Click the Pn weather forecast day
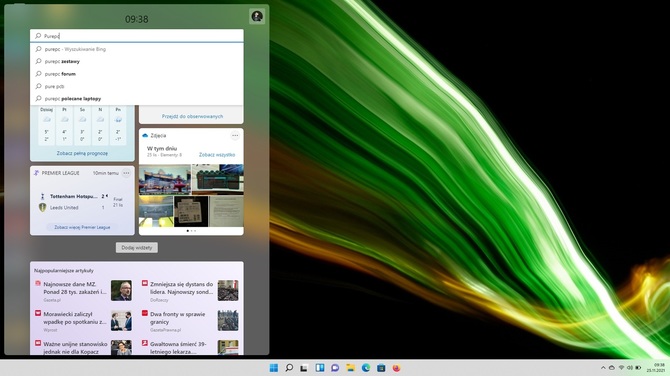Viewport: 670px width, 376px height. pos(118,124)
